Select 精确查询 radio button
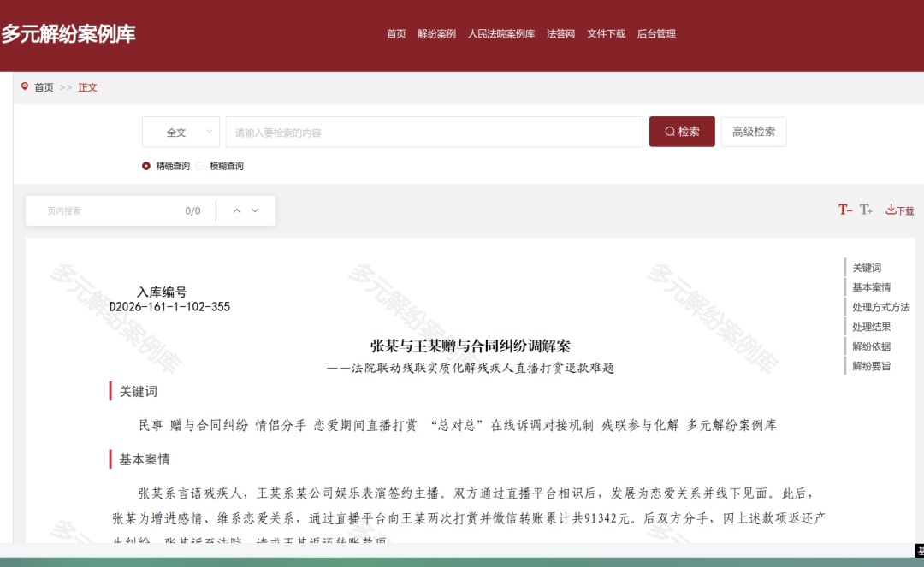The height and width of the screenshot is (567, 924). pos(146,166)
